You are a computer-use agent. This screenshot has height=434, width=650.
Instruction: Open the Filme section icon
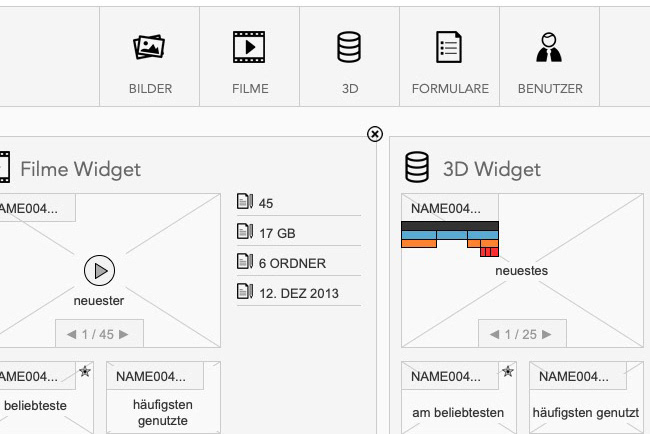[x=249, y=48]
